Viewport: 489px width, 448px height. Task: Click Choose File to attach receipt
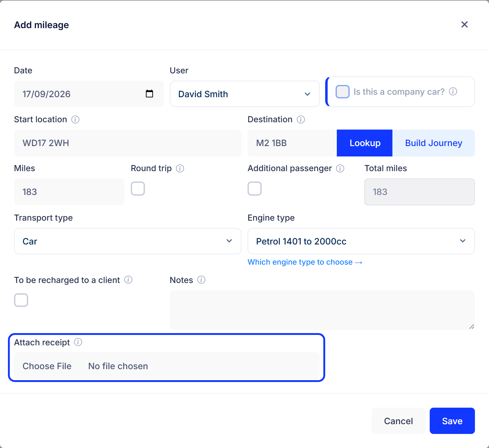(x=47, y=366)
